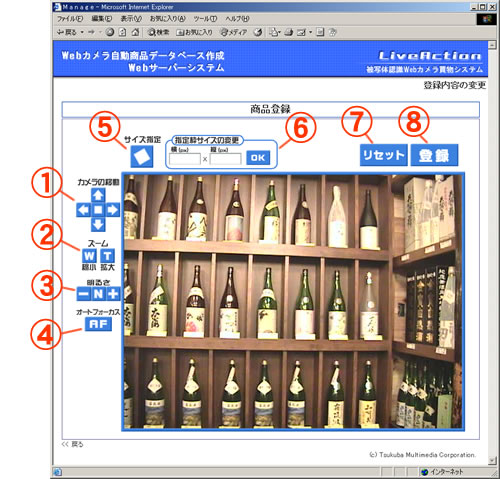This screenshot has width=500, height=479.
Task: Activate autofocus with the AF button
Action: click(x=98, y=324)
